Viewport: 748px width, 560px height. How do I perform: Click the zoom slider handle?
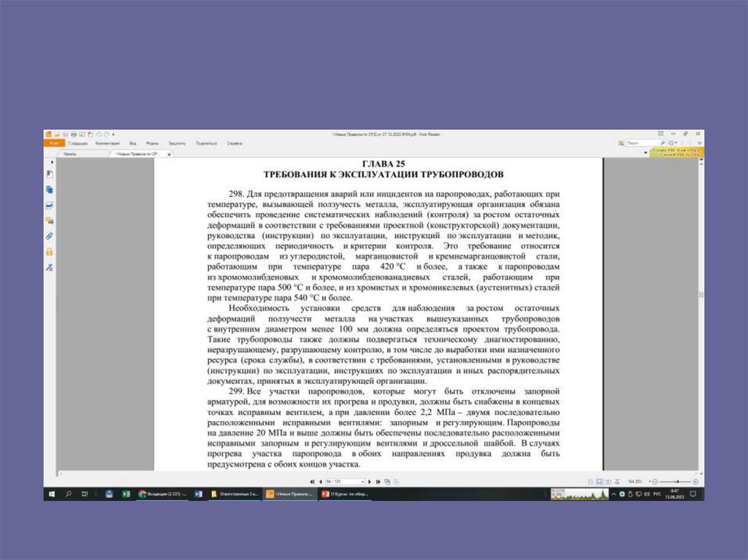(x=677, y=482)
